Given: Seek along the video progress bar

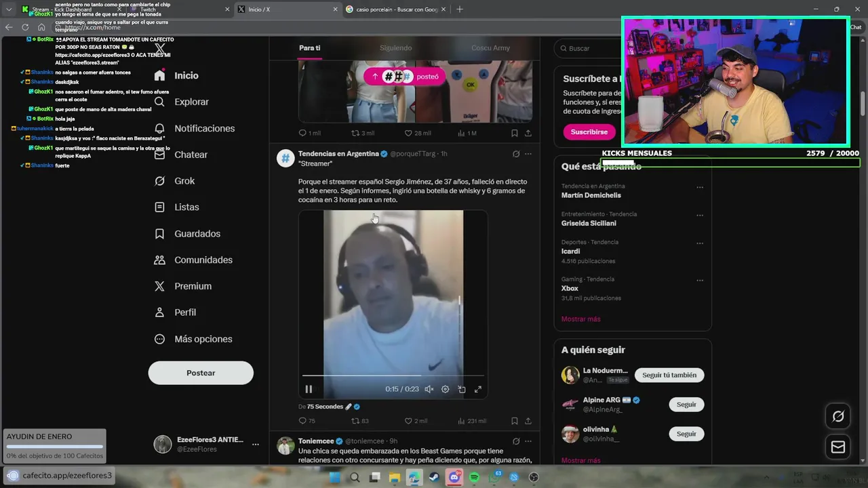Looking at the screenshot, I should (393, 375).
